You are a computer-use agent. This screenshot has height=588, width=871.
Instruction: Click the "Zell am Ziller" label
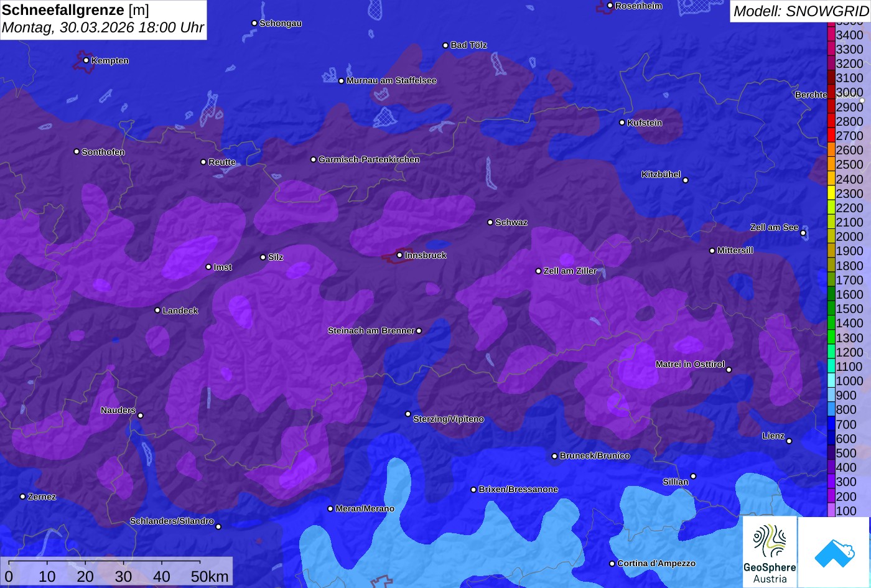(571, 271)
